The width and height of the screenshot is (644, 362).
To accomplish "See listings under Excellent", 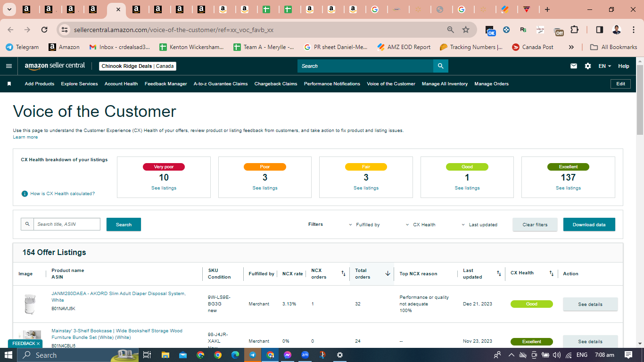I will pyautogui.click(x=568, y=188).
